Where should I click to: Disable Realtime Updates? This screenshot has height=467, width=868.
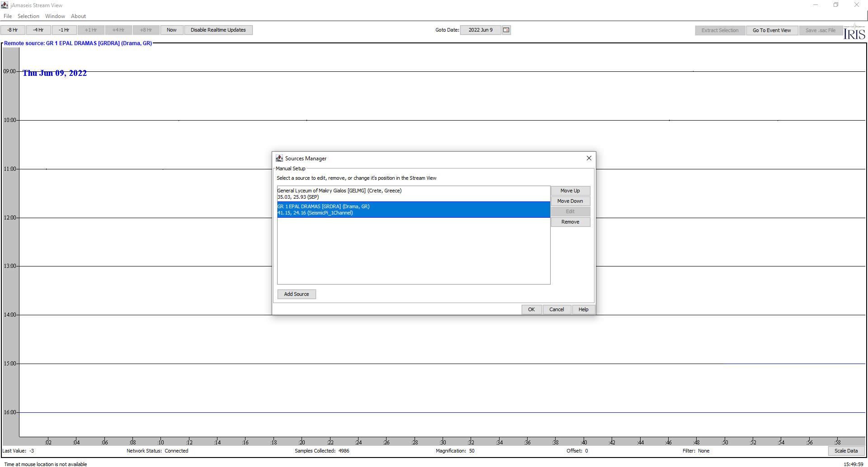point(218,30)
